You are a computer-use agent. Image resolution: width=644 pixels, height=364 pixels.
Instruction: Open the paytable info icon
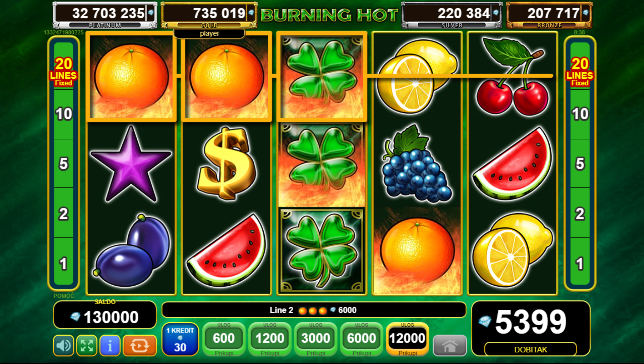(110, 346)
